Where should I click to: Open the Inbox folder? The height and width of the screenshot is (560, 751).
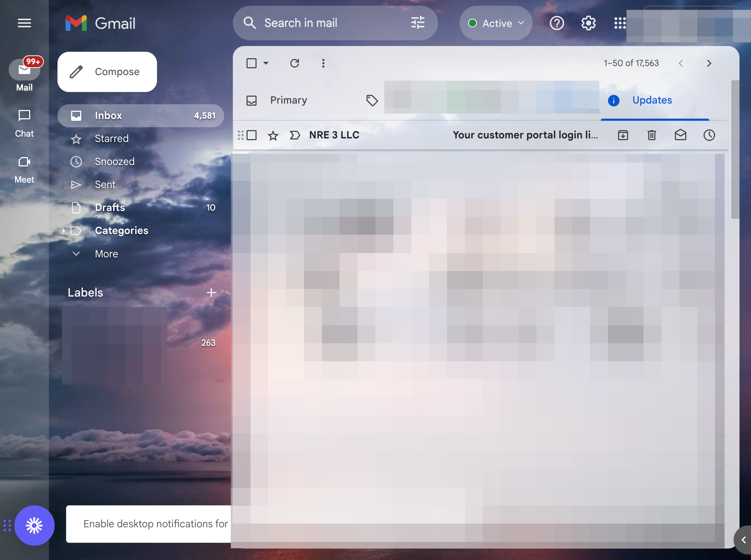[x=141, y=116]
